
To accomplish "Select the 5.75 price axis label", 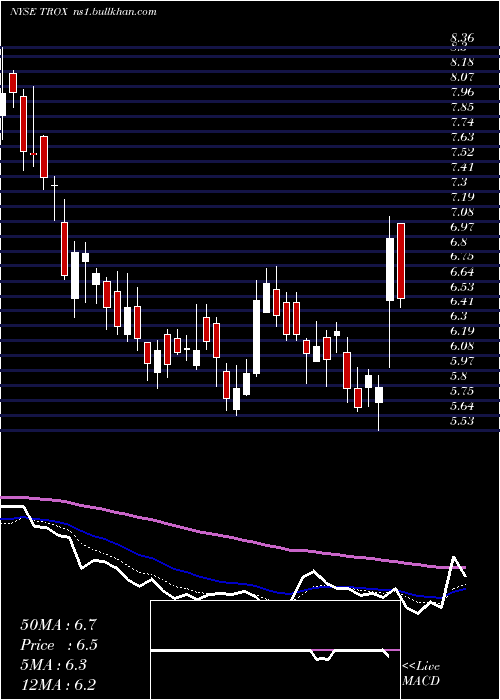I will pyautogui.click(x=462, y=391).
